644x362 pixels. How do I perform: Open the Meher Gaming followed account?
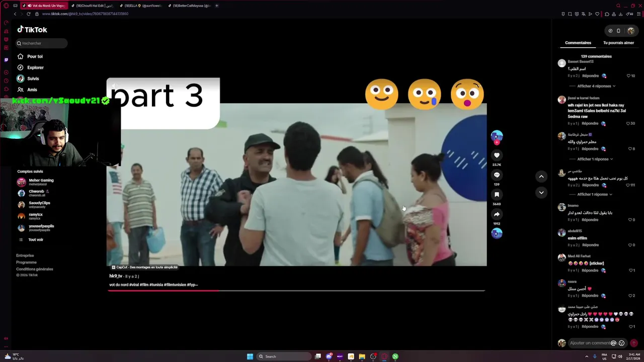click(x=35, y=182)
